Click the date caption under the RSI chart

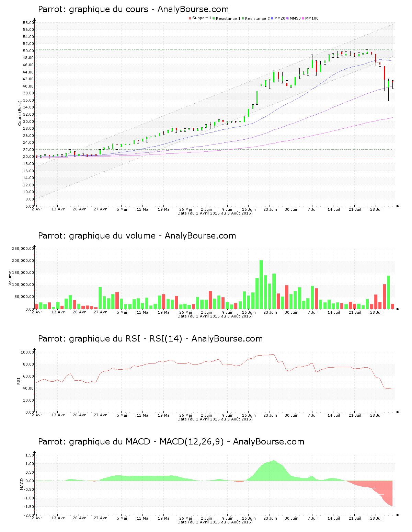point(215,419)
